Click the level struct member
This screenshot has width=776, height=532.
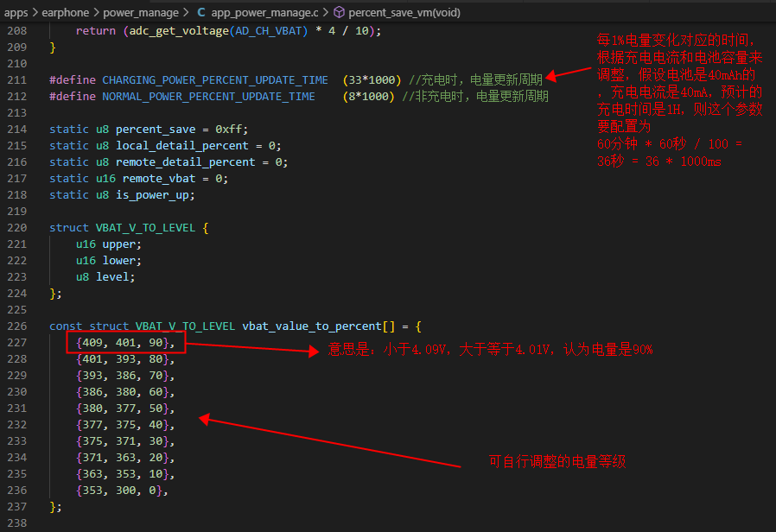[112, 276]
